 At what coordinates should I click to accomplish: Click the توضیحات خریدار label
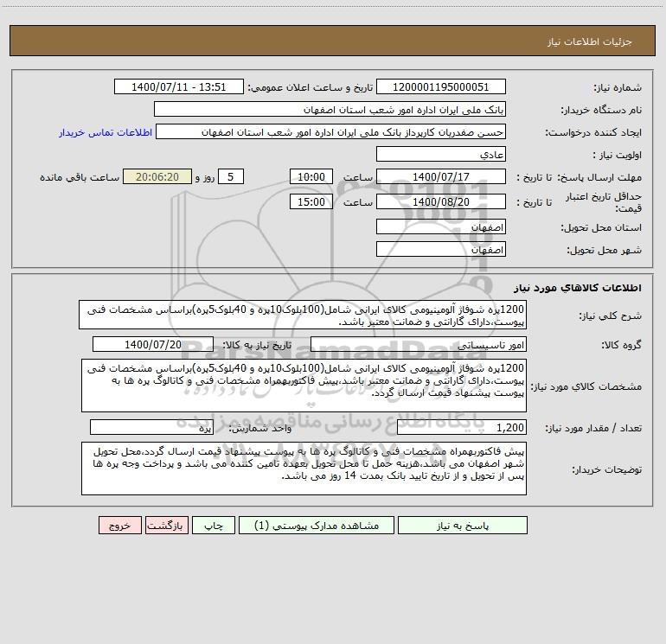point(606,470)
